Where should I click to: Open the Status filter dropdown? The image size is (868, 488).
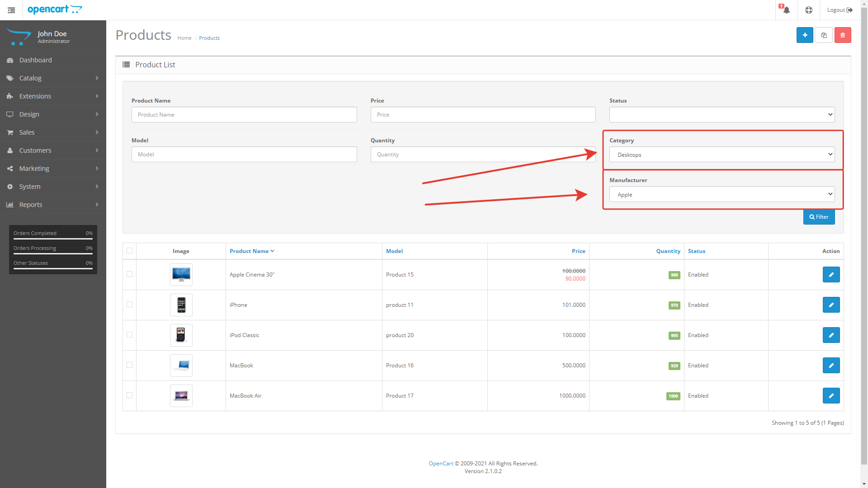722,115
